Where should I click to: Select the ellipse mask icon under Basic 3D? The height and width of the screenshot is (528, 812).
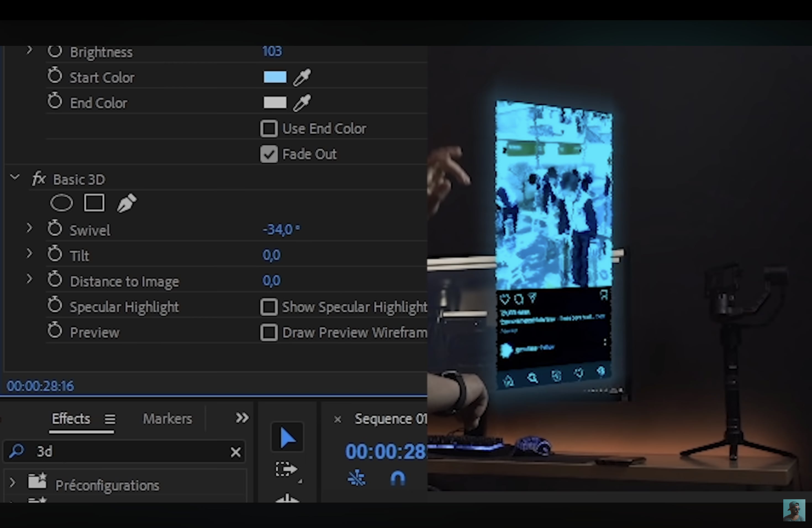[x=62, y=203]
